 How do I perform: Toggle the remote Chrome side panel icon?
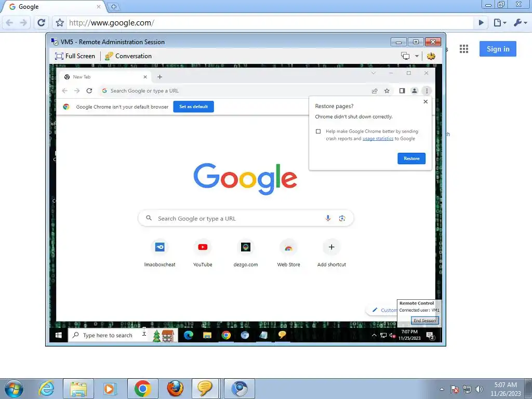[x=402, y=90]
